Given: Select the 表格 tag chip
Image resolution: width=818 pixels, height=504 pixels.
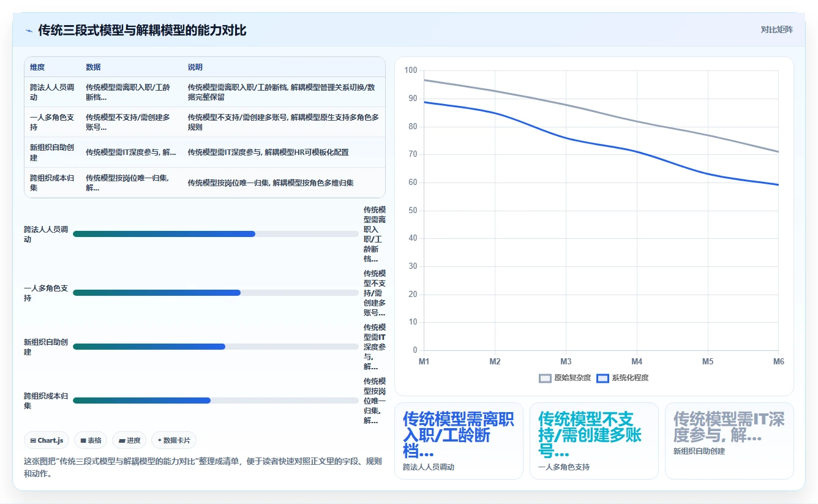Looking at the screenshot, I should tap(91, 440).
